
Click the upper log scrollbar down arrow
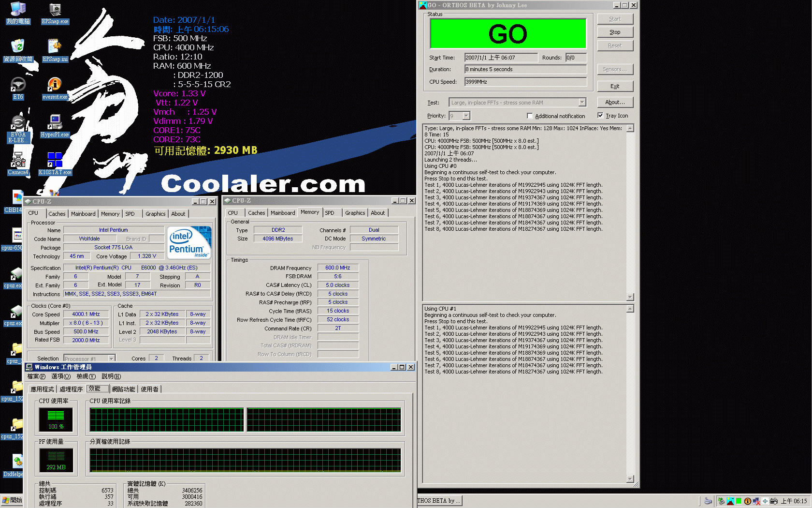pos(630,297)
